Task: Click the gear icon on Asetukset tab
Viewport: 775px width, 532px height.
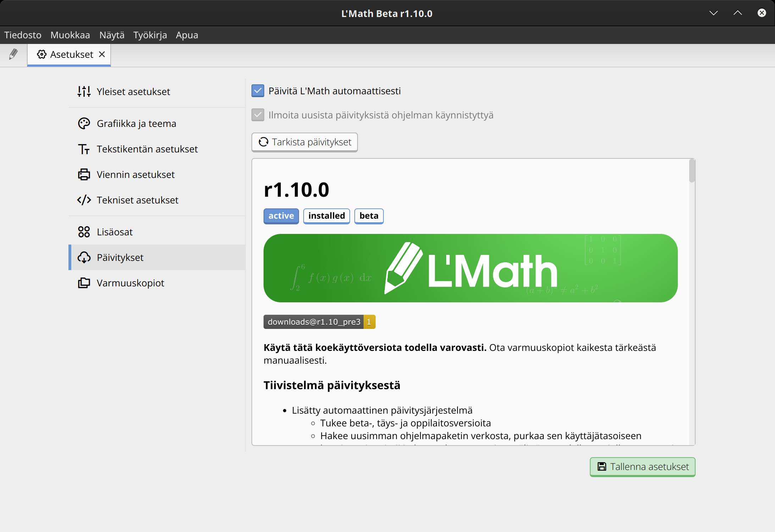Action: tap(42, 54)
